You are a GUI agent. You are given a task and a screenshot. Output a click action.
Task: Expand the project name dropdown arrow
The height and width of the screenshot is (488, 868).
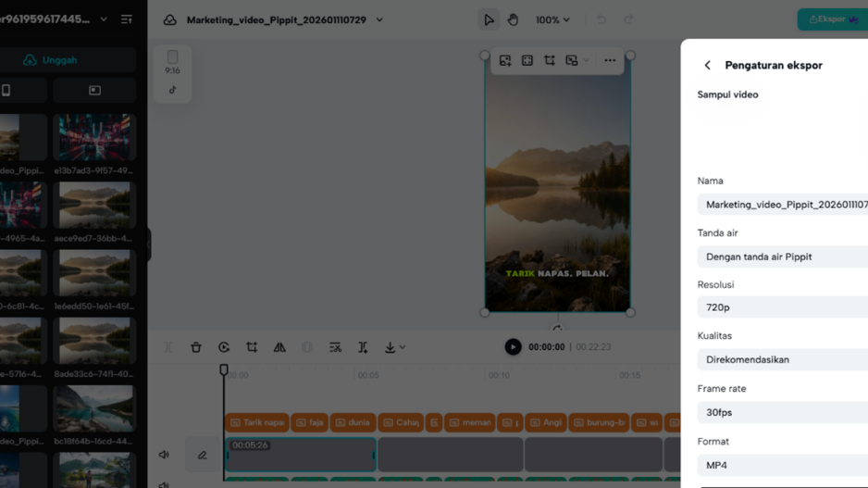click(x=379, y=19)
